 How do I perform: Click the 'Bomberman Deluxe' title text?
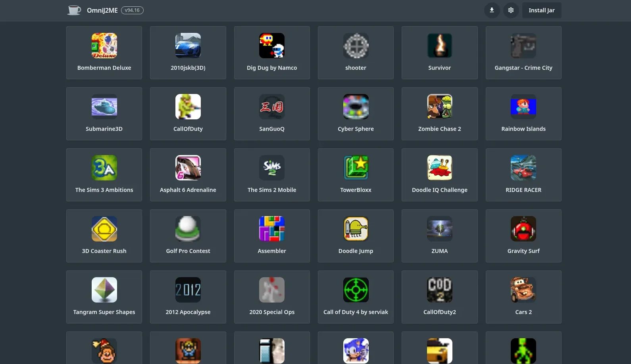click(x=104, y=68)
